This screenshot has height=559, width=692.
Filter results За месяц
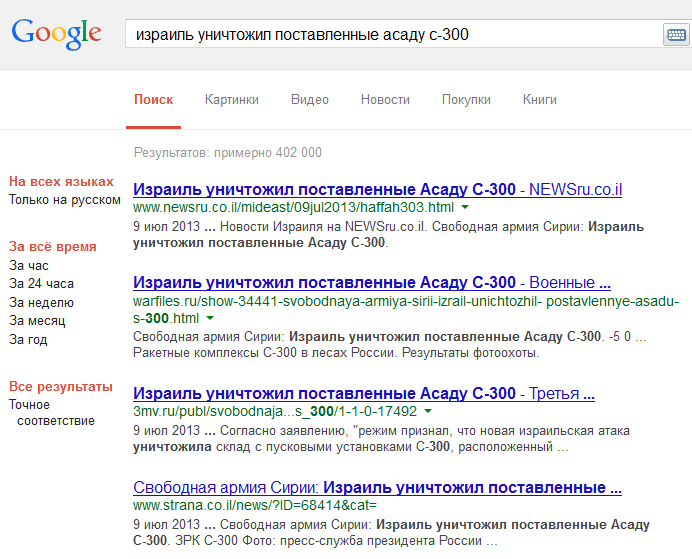tap(37, 321)
